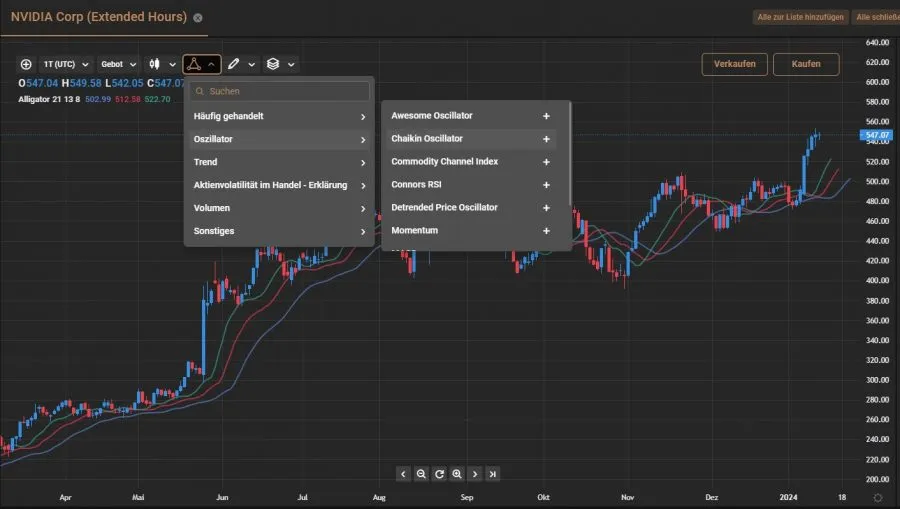Expand the Trend indicator category

pos(280,162)
